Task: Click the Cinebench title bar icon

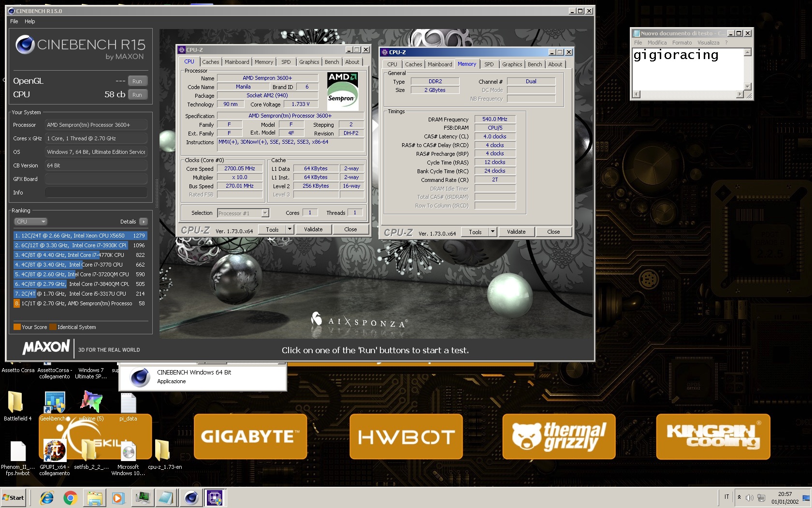Action: pos(12,11)
